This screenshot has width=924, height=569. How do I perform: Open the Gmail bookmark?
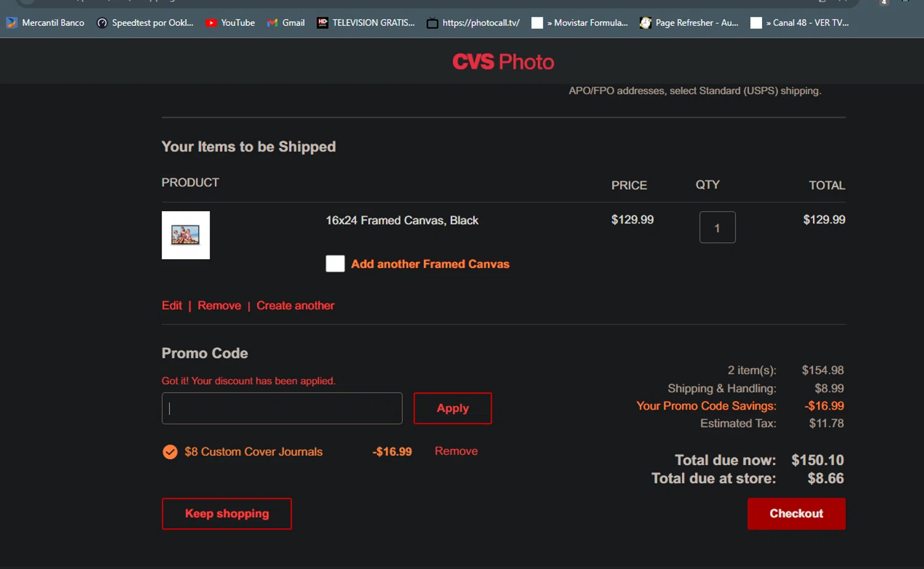tap(286, 23)
